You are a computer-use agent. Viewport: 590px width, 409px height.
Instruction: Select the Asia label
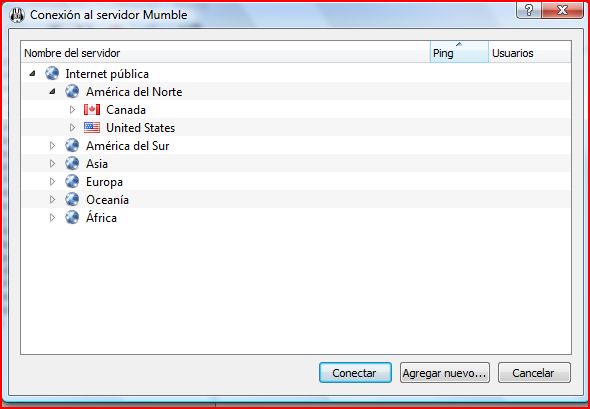point(97,164)
